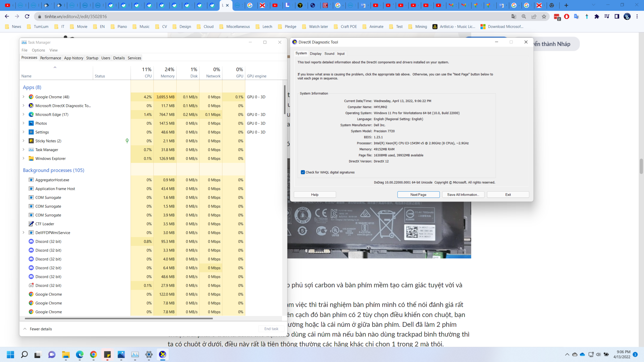Click Exit button in DirectX tool
The width and height of the screenshot is (644, 362).
pos(508,195)
